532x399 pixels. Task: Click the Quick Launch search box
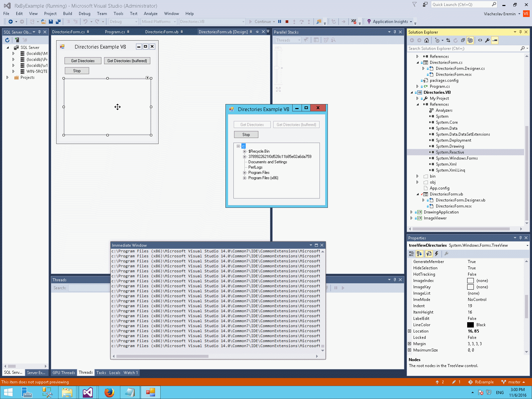pos(464,5)
